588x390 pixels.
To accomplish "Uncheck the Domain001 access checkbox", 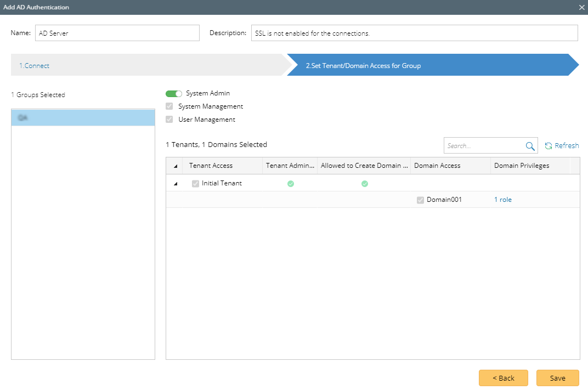I will (420, 200).
